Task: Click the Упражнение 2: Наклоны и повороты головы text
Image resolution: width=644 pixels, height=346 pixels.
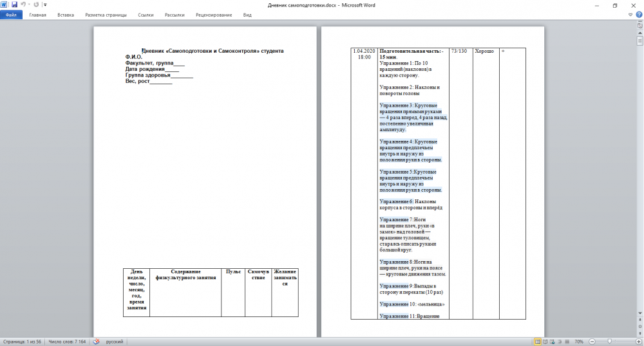Action: click(410, 90)
